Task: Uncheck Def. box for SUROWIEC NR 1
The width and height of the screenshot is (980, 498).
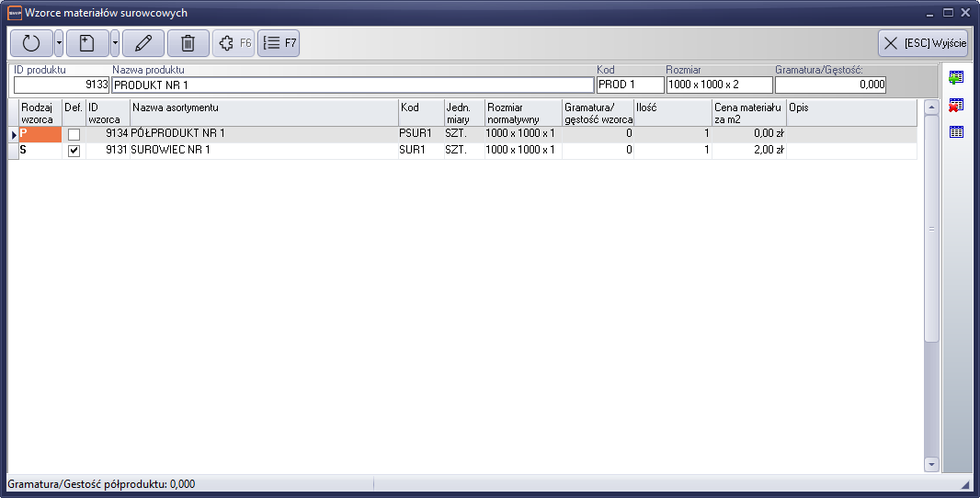Action: (74, 151)
